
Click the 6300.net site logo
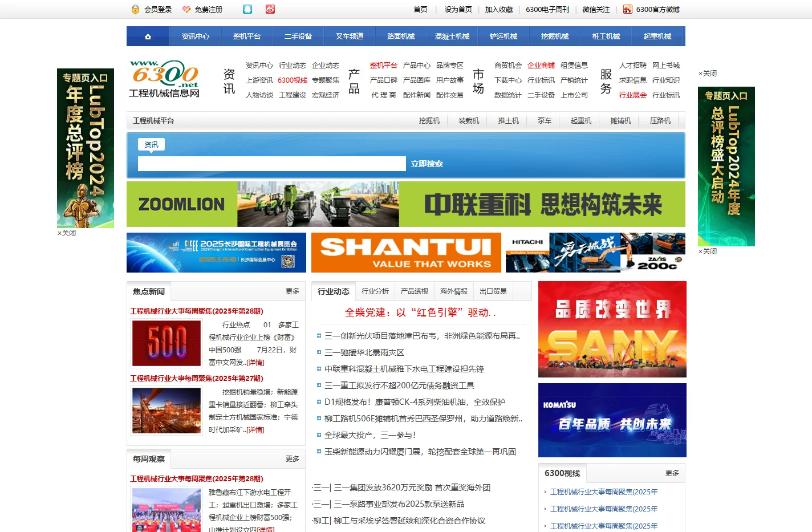pos(165,79)
